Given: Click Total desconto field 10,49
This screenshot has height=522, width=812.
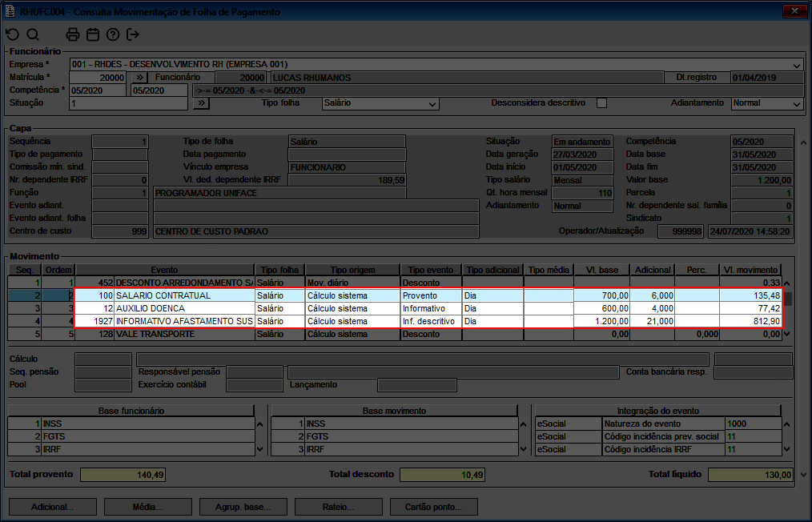Looking at the screenshot, I should coord(442,475).
